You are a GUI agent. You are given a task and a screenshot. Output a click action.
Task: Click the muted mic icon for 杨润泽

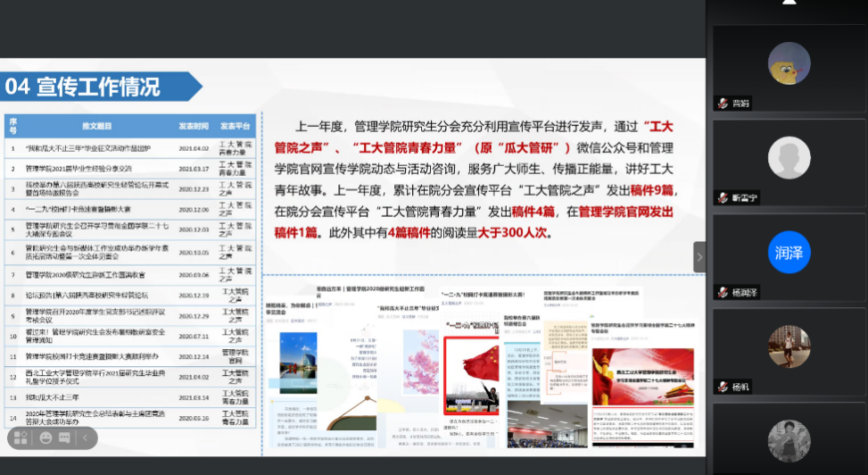(x=723, y=293)
